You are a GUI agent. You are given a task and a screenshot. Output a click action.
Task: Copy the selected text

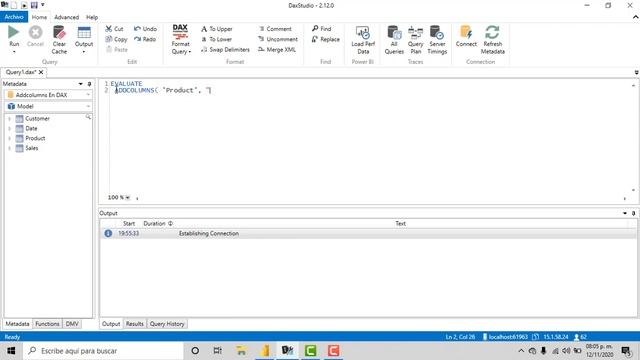(x=116, y=39)
